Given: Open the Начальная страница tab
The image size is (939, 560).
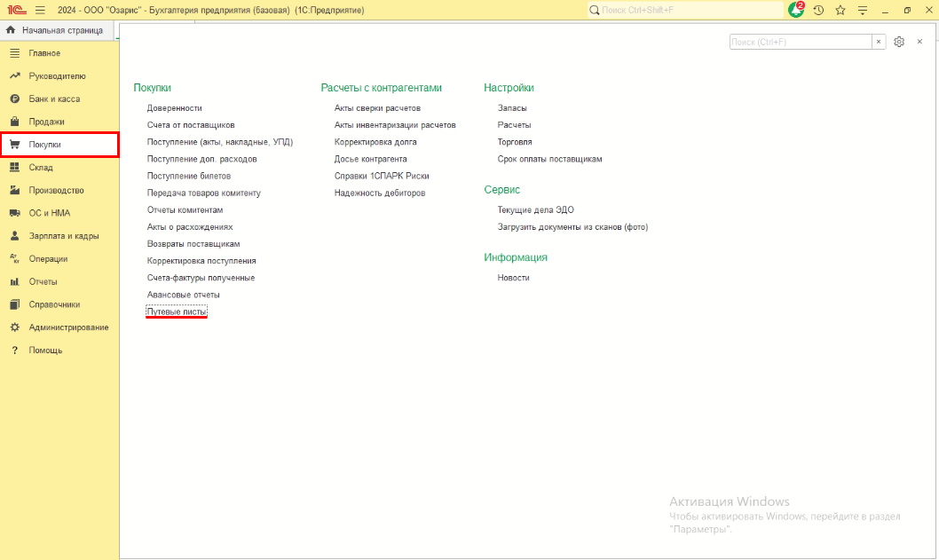Looking at the screenshot, I should [x=58, y=30].
